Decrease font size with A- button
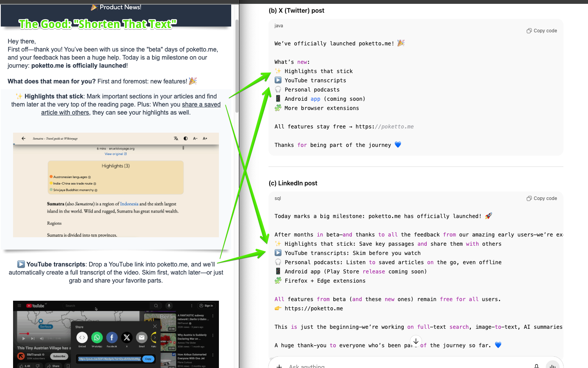Screen dimensions: 588x368 pos(195,138)
